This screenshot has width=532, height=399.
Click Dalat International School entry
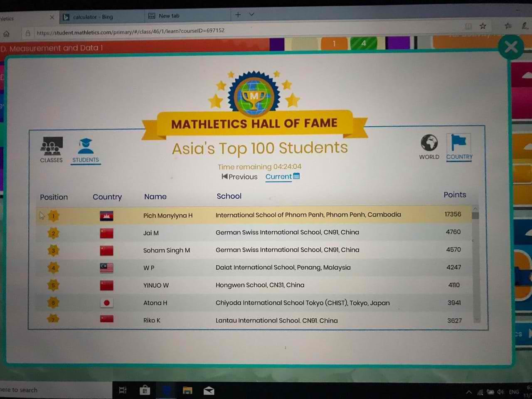(283, 268)
